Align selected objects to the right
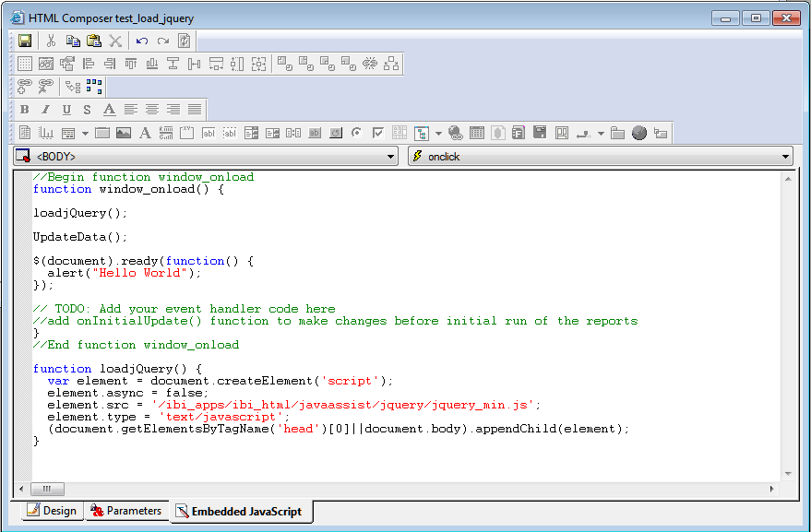811x532 pixels. (x=110, y=64)
